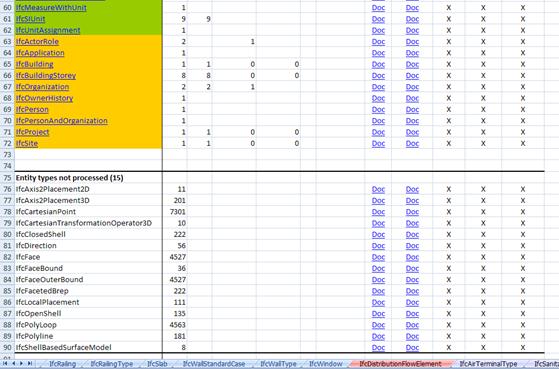The image size is (559, 369).
Task: Follow the IfcPersonAndOrganization link
Action: pyautogui.click(x=61, y=121)
